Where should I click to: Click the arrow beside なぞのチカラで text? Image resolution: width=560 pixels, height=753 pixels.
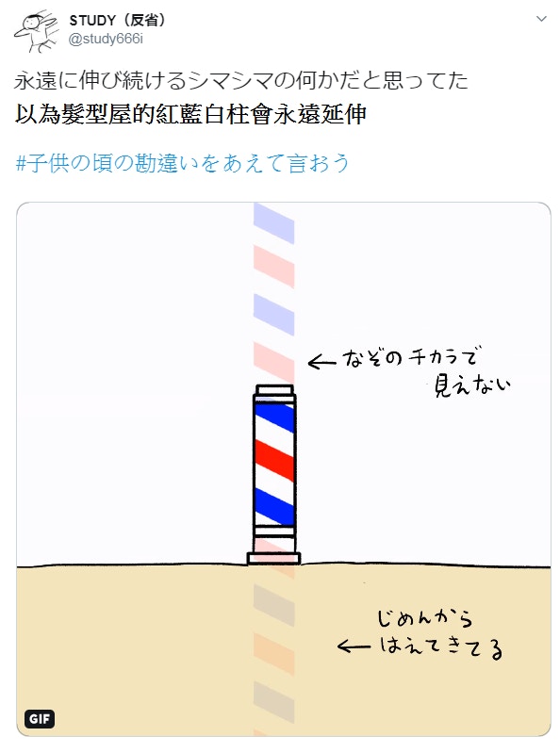click(x=321, y=362)
